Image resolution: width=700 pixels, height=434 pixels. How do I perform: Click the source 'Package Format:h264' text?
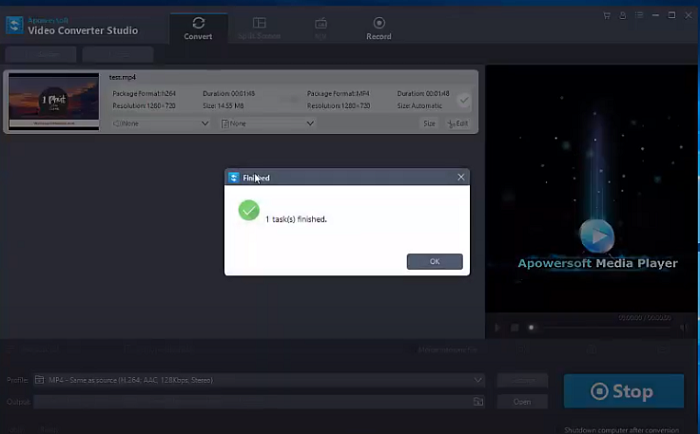tap(144, 93)
